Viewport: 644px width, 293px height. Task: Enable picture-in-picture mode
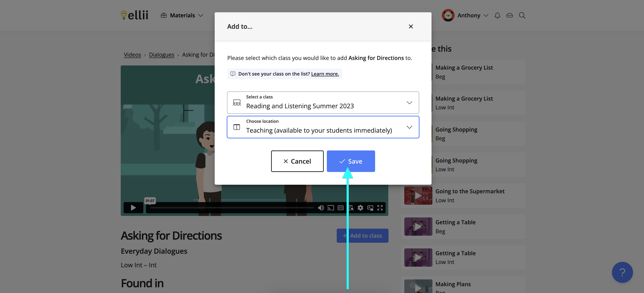370,208
